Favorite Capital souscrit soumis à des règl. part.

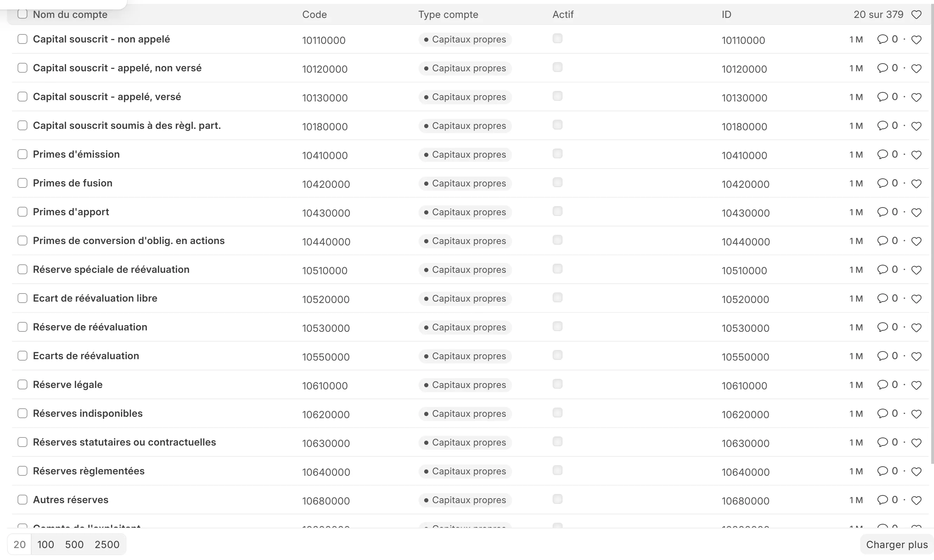[x=916, y=126]
